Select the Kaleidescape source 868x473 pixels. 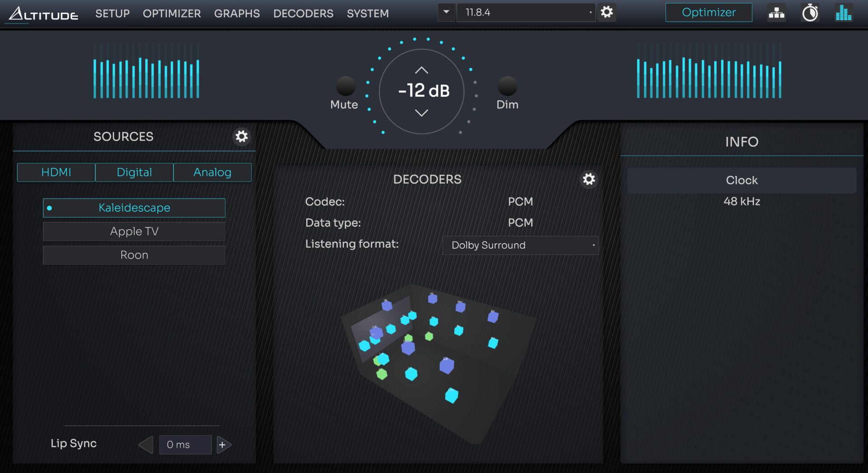134,208
